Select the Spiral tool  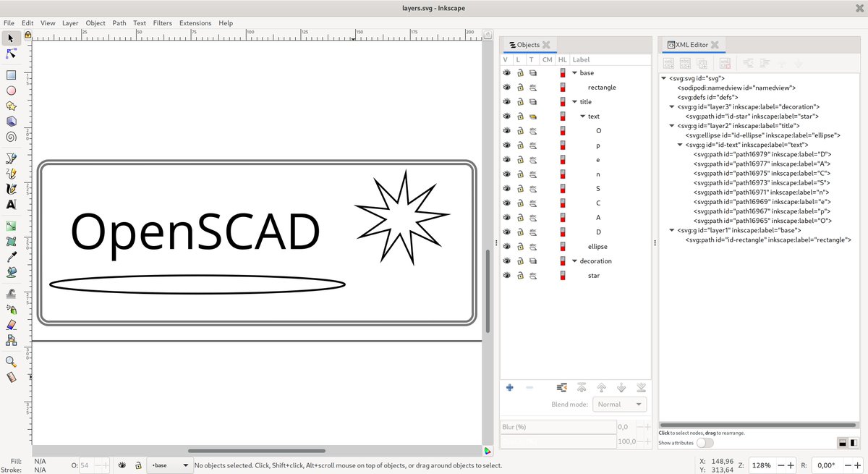point(11,137)
